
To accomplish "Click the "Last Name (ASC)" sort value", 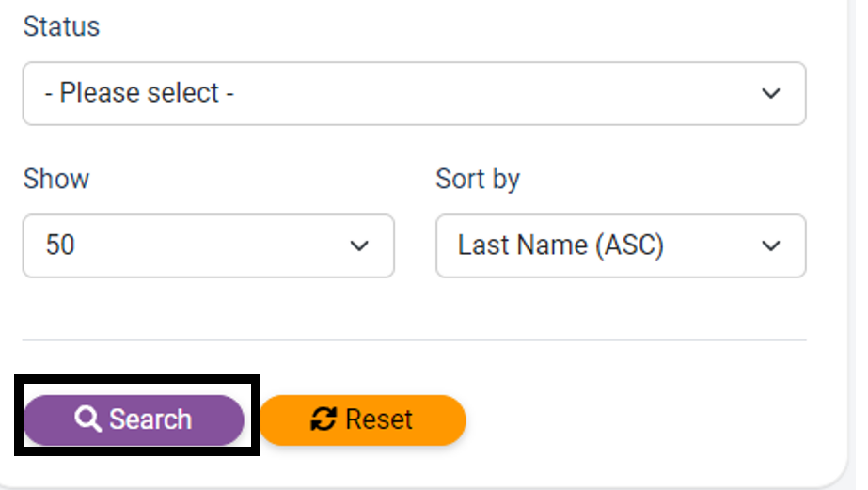I will click(x=560, y=245).
